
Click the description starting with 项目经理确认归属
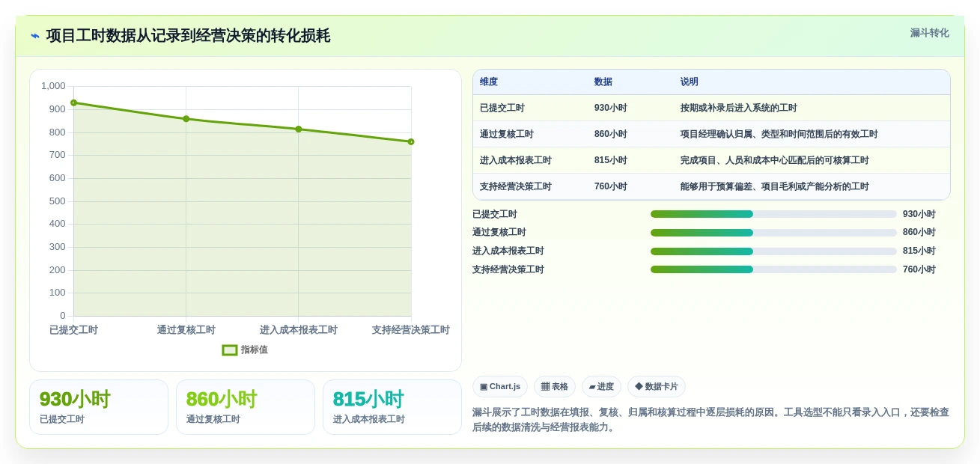[779, 134]
